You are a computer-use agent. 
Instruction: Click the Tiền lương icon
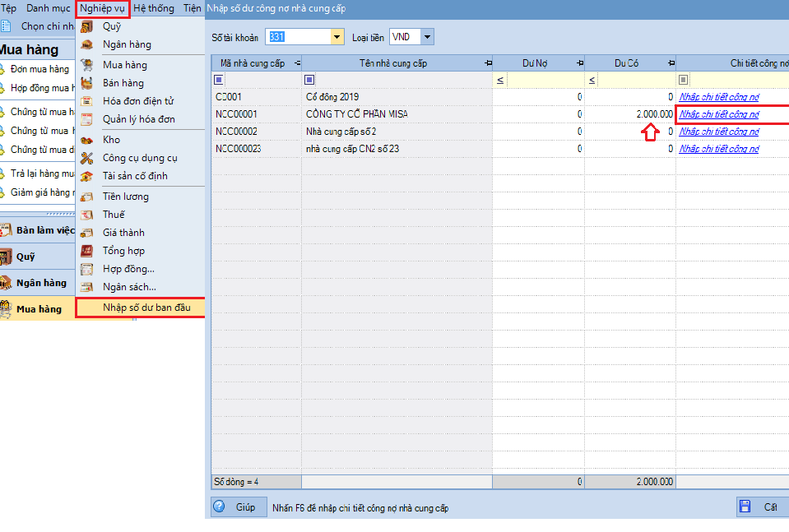[x=86, y=197]
